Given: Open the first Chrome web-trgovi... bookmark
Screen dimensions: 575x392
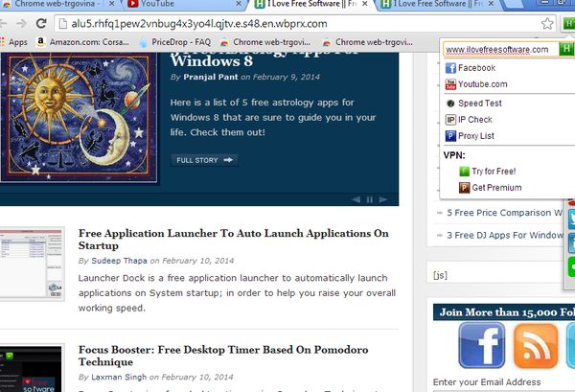Looking at the screenshot, I should [x=264, y=42].
